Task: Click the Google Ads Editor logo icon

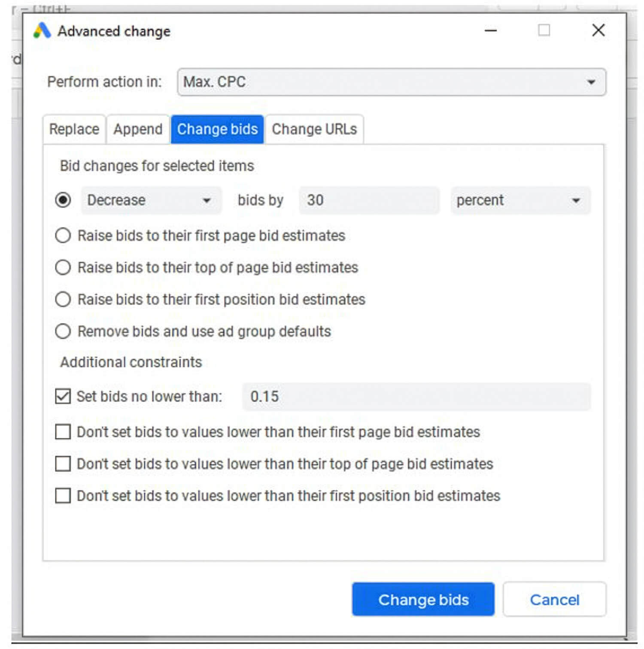Action: point(42,31)
